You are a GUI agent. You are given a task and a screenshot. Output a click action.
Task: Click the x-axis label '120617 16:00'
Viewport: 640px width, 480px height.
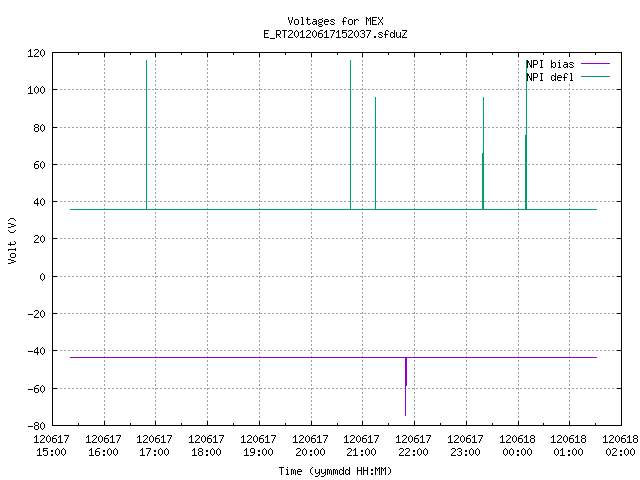tap(103, 446)
